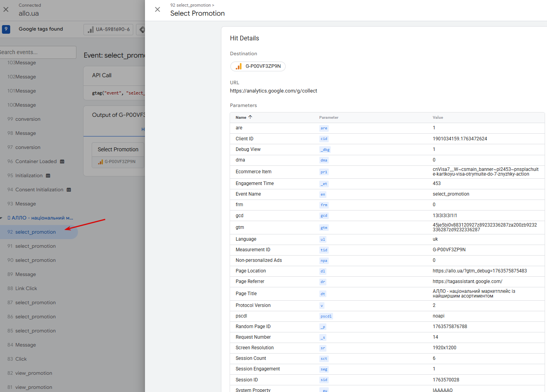Collapse the АЛЛО page group
547x392 pixels.
click(x=1, y=218)
